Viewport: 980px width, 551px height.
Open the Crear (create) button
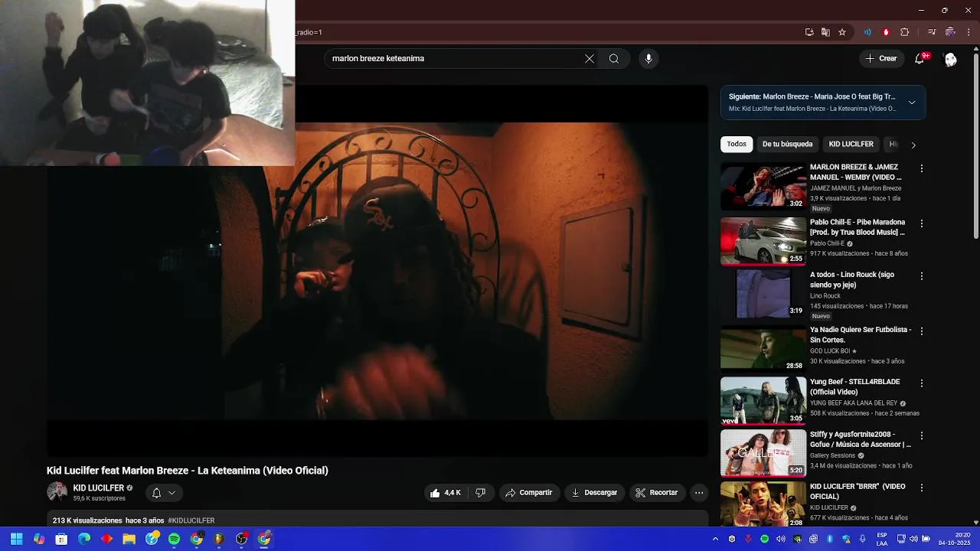click(881, 59)
